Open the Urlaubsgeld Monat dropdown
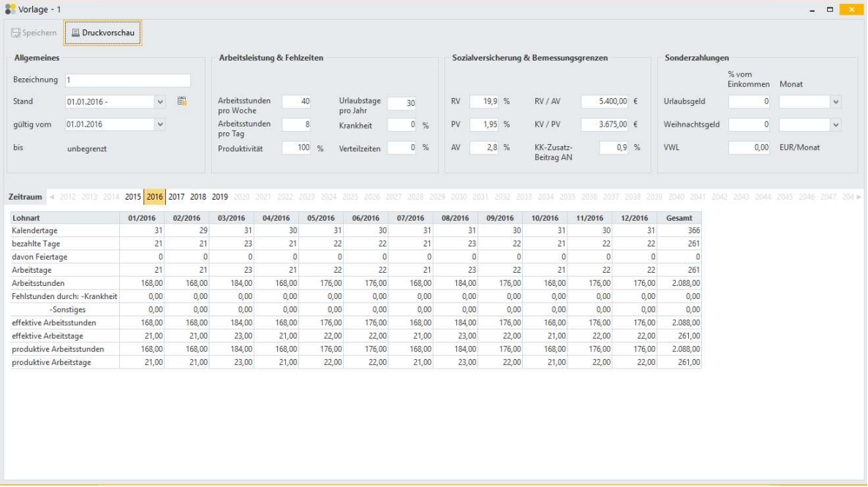The width and height of the screenshot is (868, 487). pyautogui.click(x=836, y=102)
